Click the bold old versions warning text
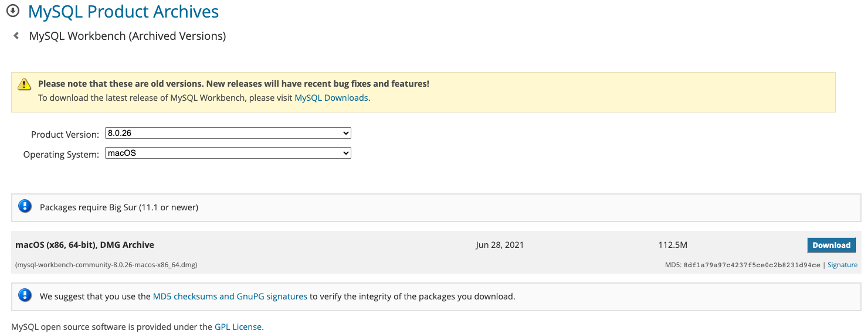The height and width of the screenshot is (334, 868). [233, 84]
